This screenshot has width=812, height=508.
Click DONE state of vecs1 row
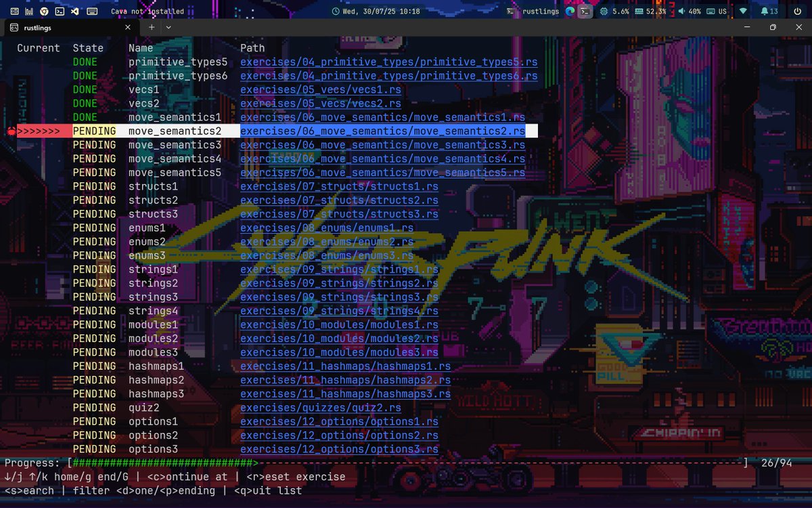(x=85, y=89)
